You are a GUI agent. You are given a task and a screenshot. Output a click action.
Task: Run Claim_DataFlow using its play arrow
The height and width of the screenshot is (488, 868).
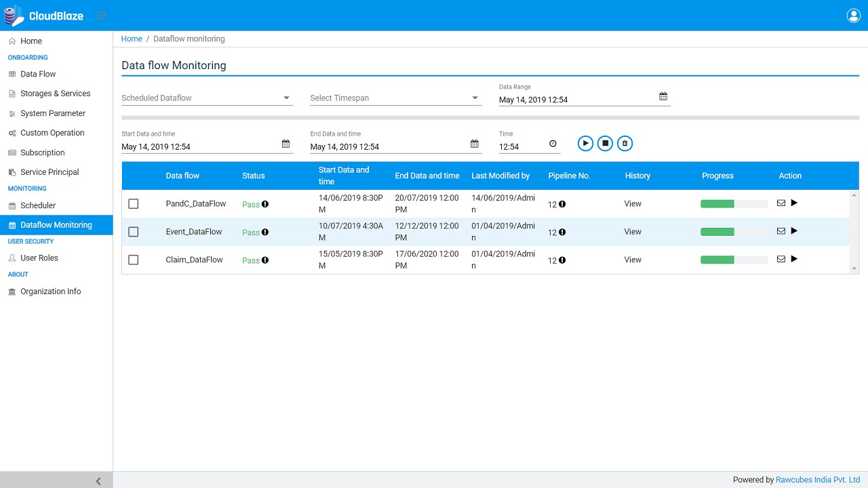tap(794, 259)
